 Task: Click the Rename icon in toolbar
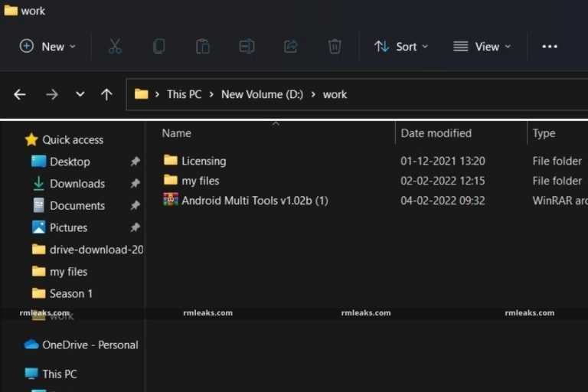pos(247,47)
